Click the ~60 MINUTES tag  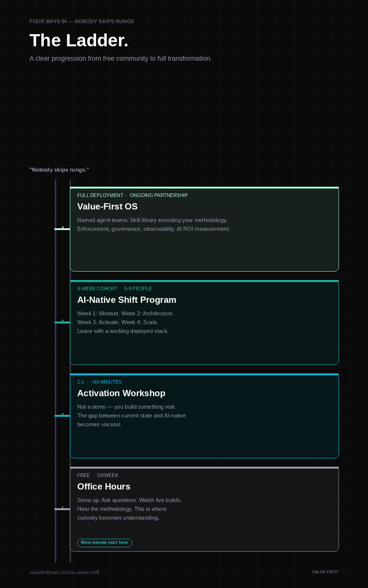pos(106,382)
